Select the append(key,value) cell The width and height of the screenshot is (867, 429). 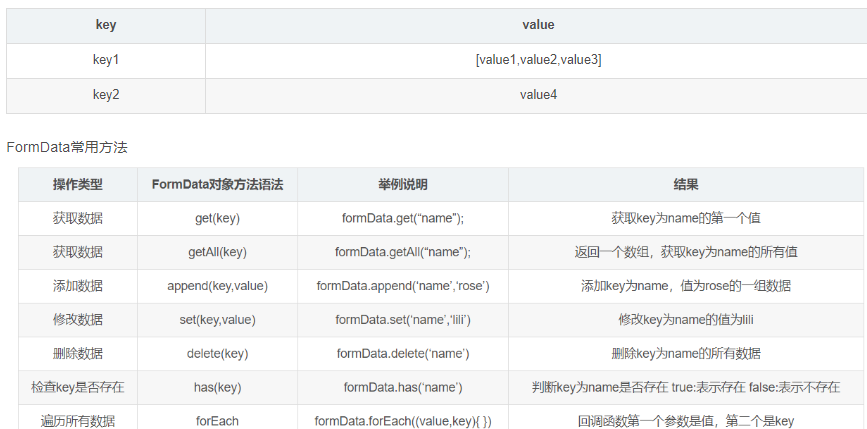[x=217, y=286]
